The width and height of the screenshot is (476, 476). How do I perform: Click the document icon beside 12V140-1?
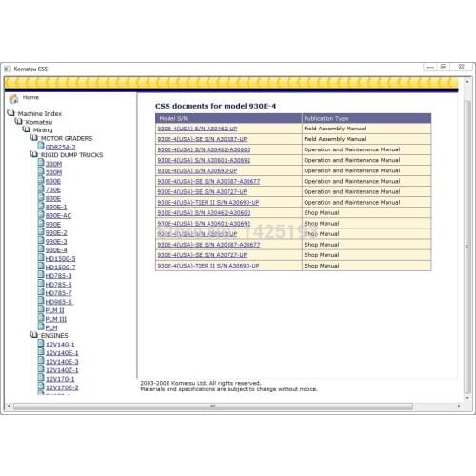41,343
